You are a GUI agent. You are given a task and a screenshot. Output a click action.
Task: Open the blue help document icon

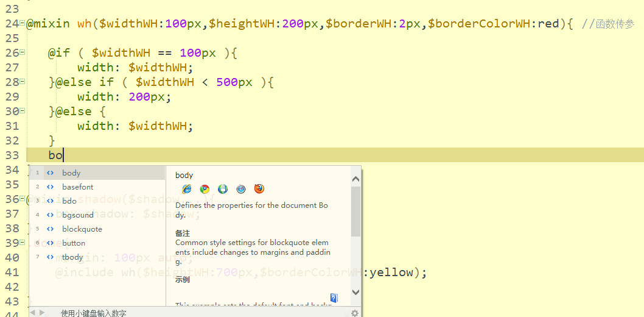[334, 298]
